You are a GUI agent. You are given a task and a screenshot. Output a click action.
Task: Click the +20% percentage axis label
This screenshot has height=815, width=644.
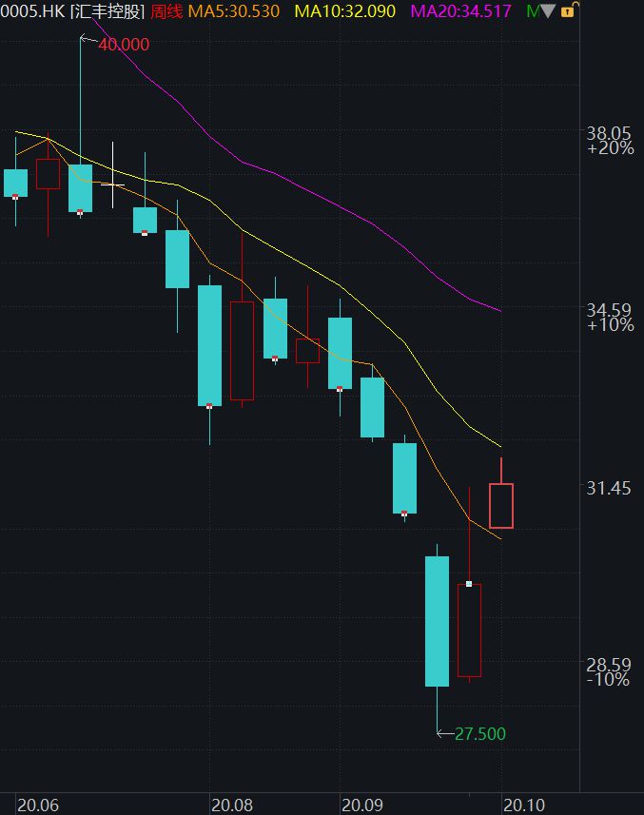tap(610, 148)
